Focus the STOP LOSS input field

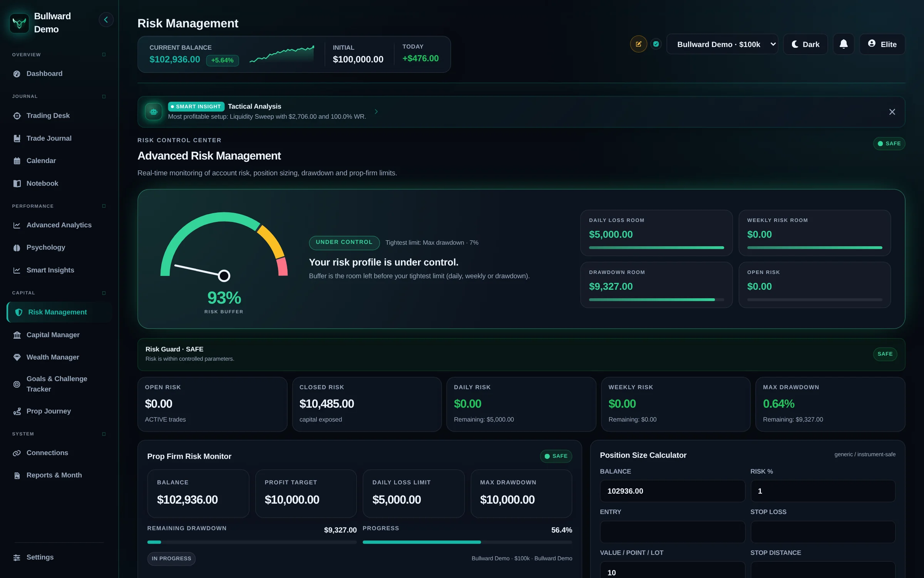point(823,532)
